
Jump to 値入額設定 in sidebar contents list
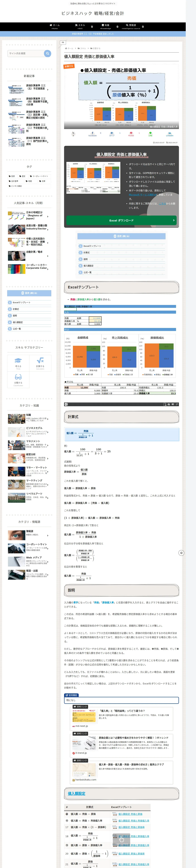point(18,322)
